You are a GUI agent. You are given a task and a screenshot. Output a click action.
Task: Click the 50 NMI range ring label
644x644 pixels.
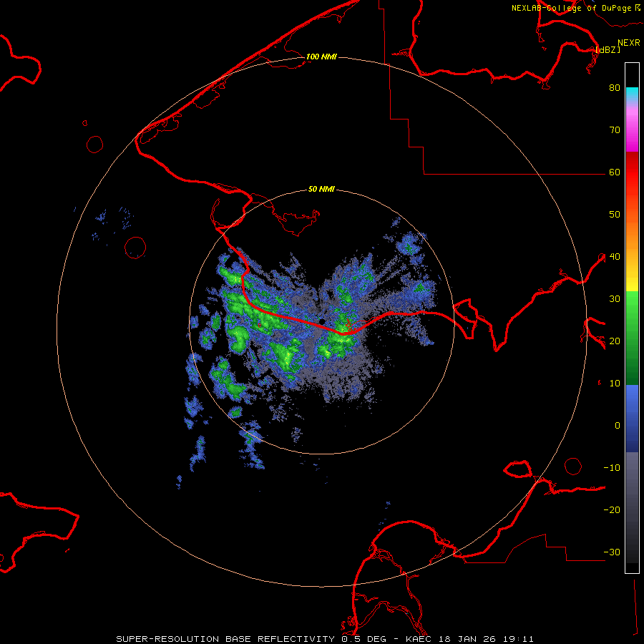(x=321, y=189)
